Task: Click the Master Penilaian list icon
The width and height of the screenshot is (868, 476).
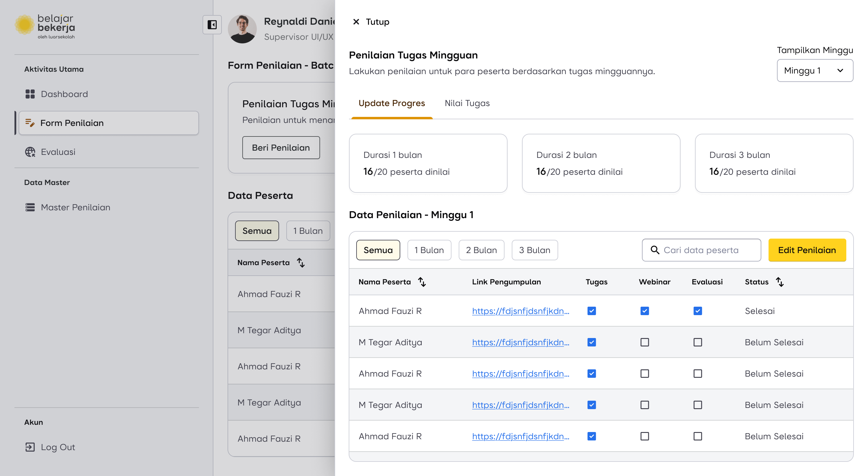Action: pyautogui.click(x=30, y=207)
